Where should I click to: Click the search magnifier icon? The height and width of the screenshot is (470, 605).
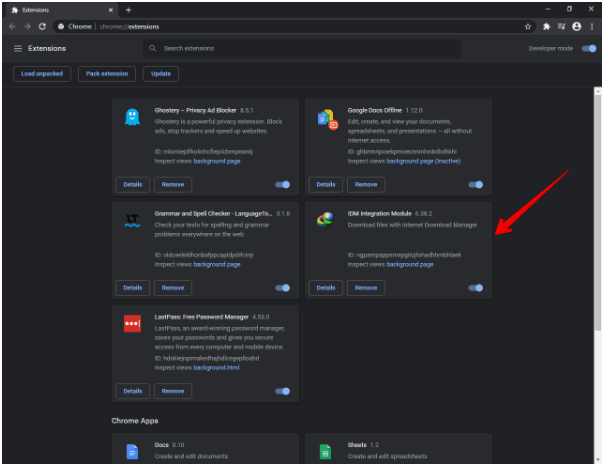[152, 48]
